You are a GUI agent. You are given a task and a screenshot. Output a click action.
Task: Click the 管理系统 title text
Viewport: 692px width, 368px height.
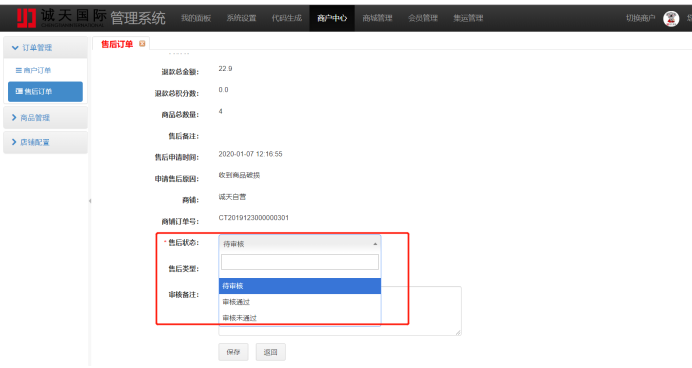pyautogui.click(x=138, y=18)
